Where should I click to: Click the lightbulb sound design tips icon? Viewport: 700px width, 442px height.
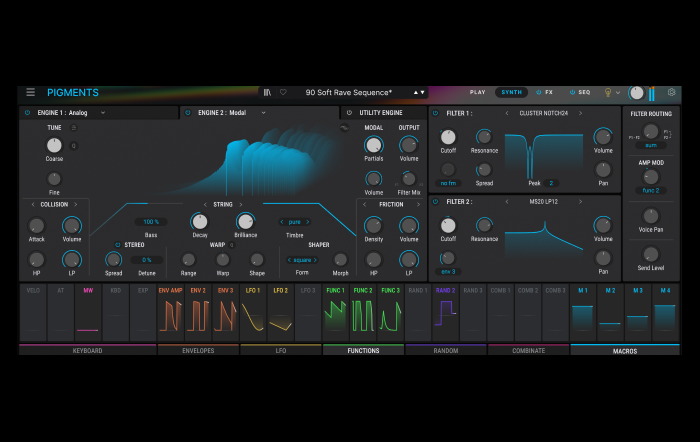click(608, 92)
